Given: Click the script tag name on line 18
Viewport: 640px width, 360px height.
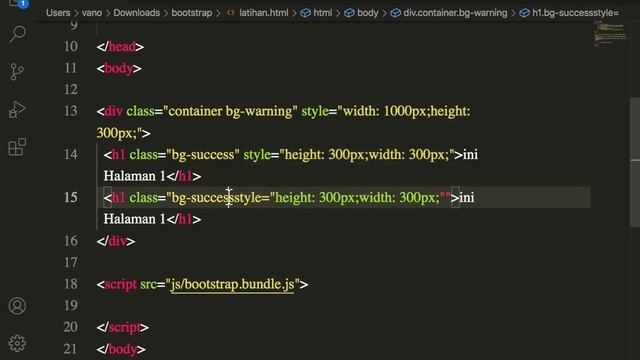Looking at the screenshot, I should click(x=120, y=284).
